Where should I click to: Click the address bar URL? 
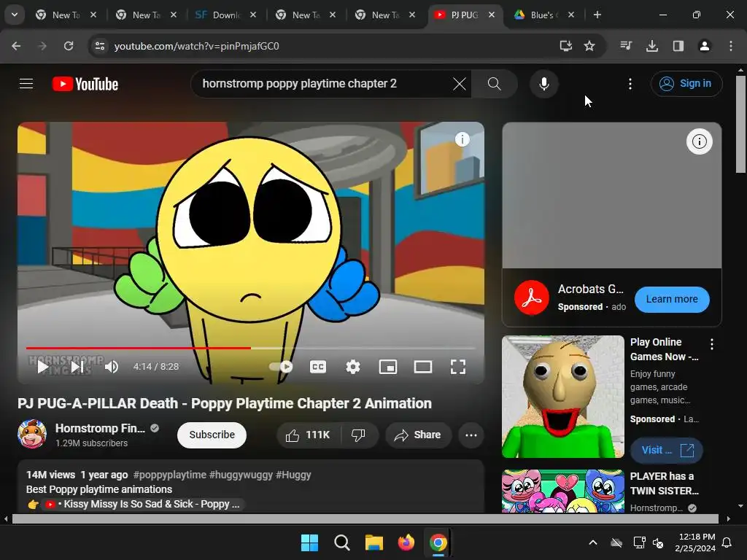[x=197, y=46]
